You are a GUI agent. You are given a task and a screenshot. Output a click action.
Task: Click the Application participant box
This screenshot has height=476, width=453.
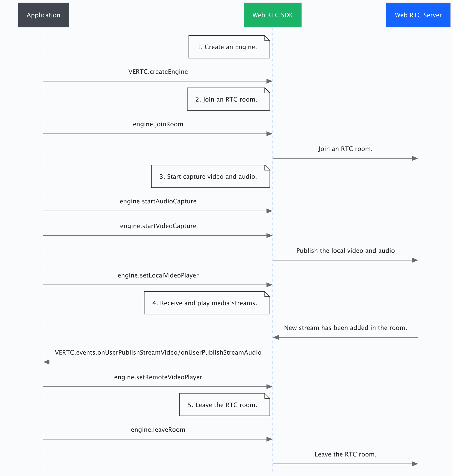43,15
